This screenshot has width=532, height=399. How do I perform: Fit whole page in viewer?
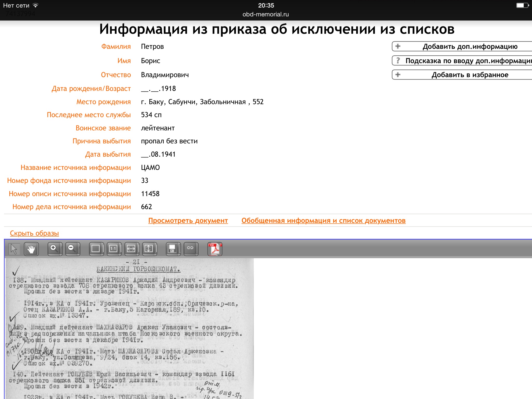96,249
